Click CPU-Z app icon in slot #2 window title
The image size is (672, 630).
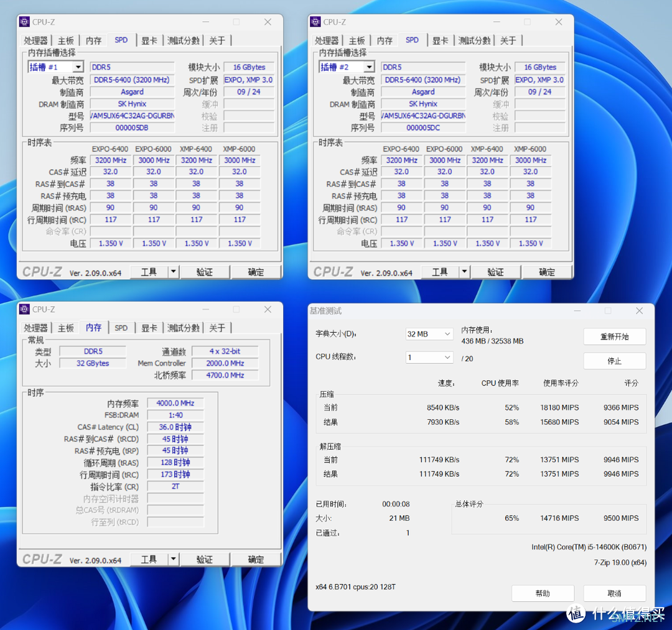tap(316, 22)
